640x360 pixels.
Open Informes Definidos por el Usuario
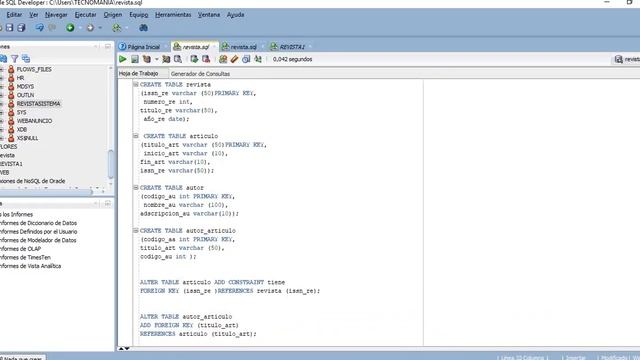point(38,231)
